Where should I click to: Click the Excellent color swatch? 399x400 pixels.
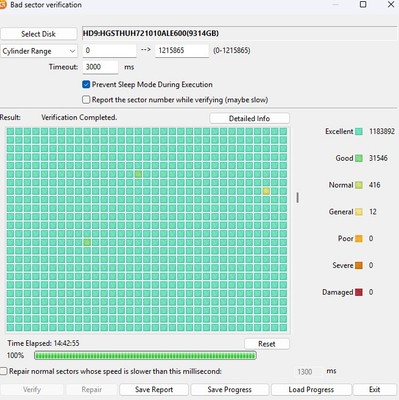click(359, 131)
